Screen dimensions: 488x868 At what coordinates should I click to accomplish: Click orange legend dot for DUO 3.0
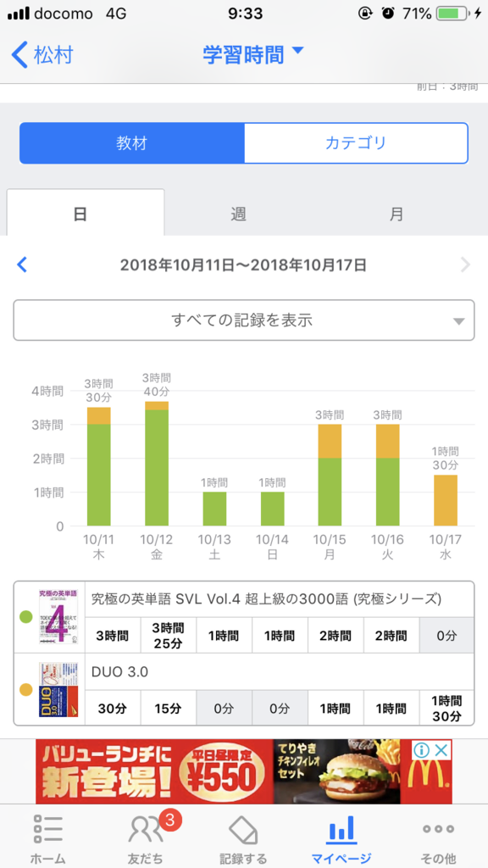click(x=25, y=690)
